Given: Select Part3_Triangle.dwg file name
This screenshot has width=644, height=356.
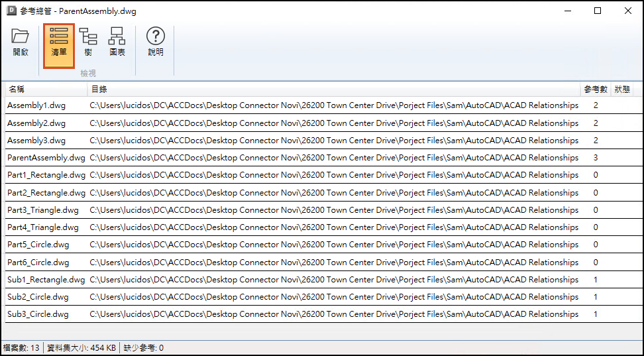Looking at the screenshot, I should point(42,209).
